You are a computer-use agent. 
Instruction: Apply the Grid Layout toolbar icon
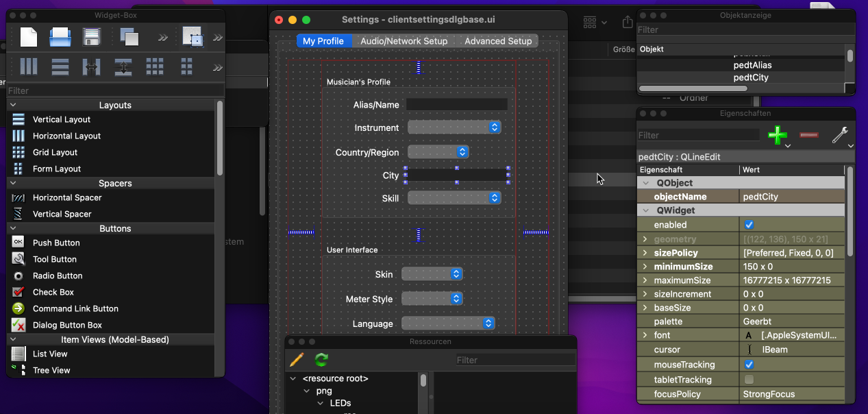coord(155,66)
